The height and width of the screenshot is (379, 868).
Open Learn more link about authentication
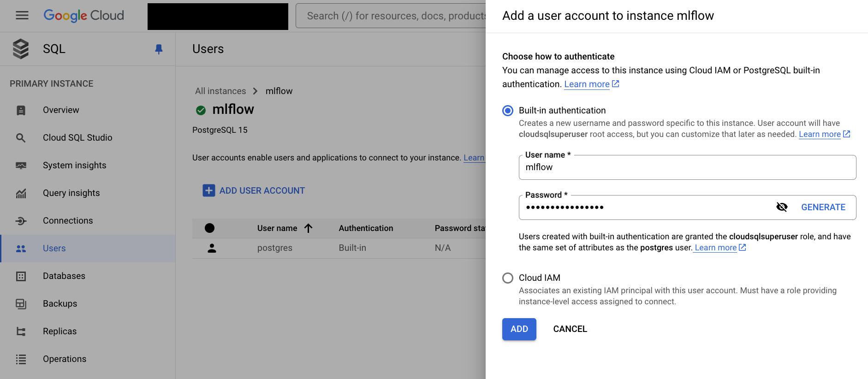587,84
